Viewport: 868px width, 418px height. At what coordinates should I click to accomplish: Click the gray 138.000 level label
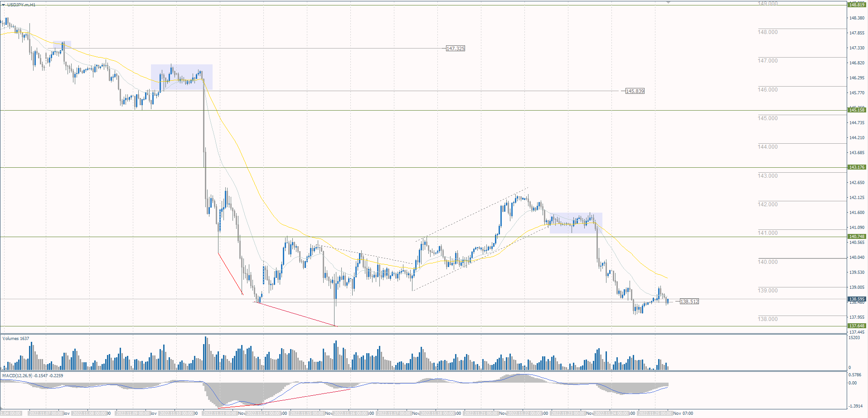[768, 319]
